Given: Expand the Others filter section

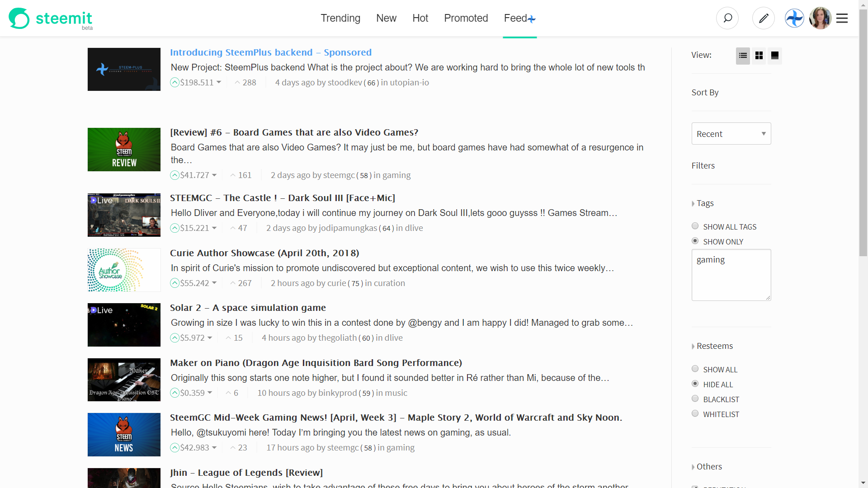Looking at the screenshot, I should point(707,467).
